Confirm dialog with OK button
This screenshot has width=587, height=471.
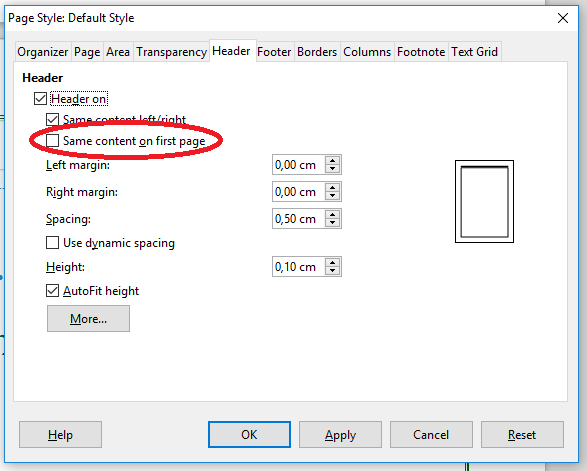click(249, 435)
